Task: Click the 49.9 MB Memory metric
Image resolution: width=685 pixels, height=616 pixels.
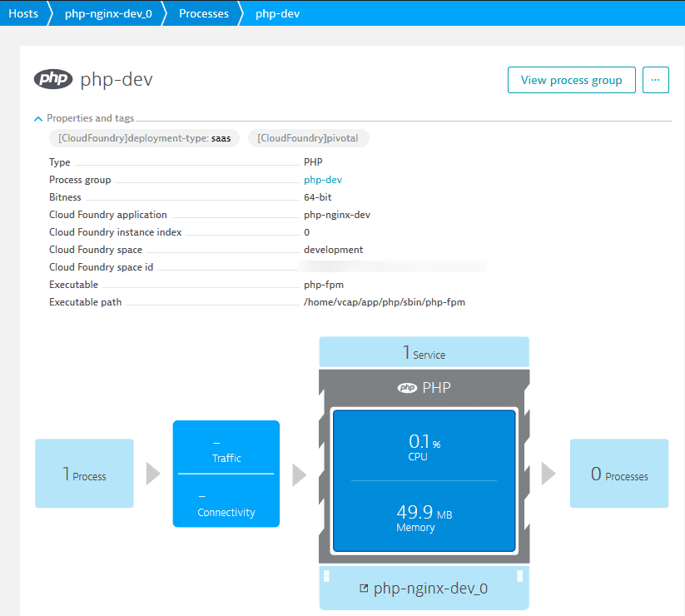Action: click(424, 518)
